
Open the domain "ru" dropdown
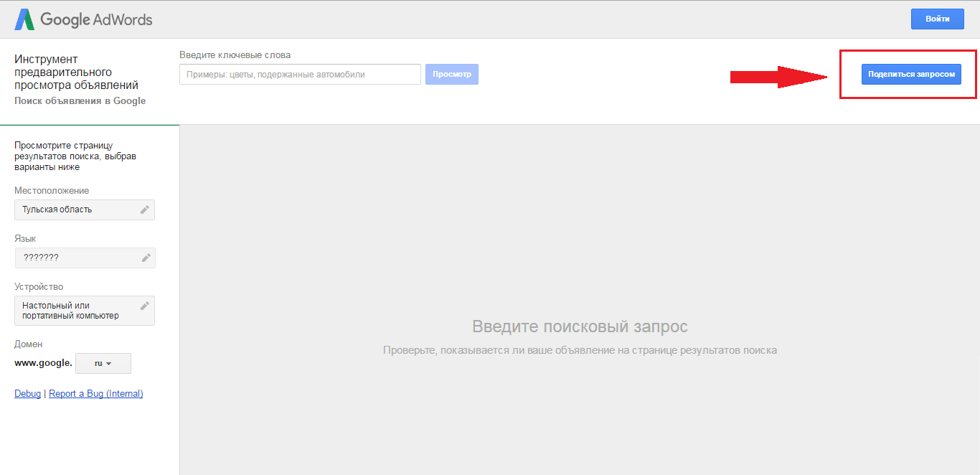tap(103, 363)
